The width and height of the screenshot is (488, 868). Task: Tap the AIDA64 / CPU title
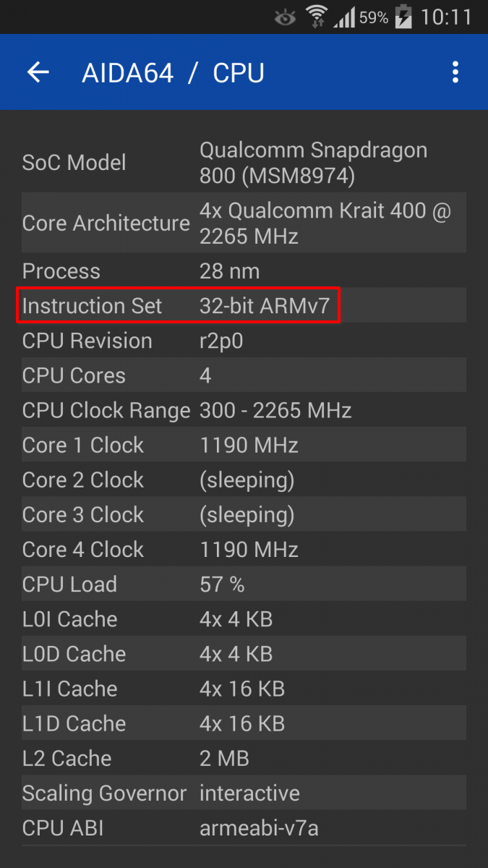[x=173, y=73]
